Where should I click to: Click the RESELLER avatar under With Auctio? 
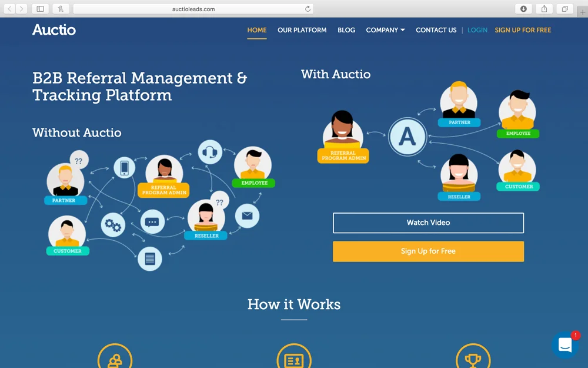(459, 174)
